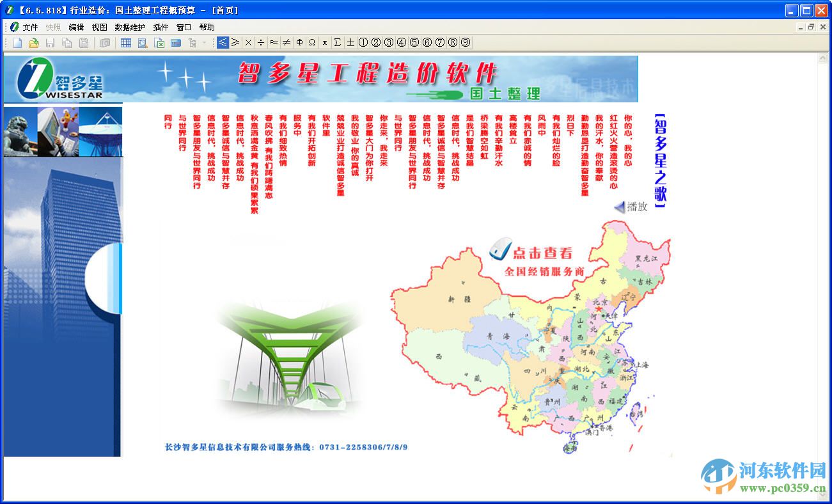Insert circled number 7 symbol
This screenshot has height=504, width=832.
(x=440, y=43)
